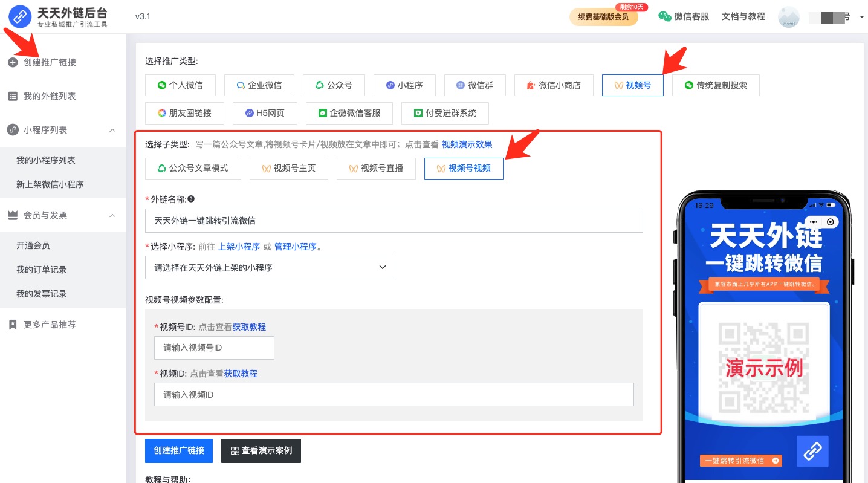Click the 视频号ID input field
The image size is (868, 483).
pyautogui.click(x=214, y=348)
